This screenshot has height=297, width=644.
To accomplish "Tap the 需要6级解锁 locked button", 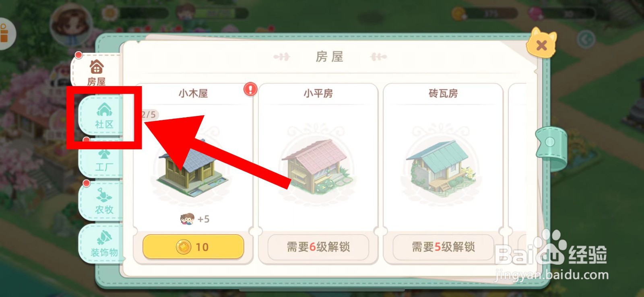I will [318, 247].
